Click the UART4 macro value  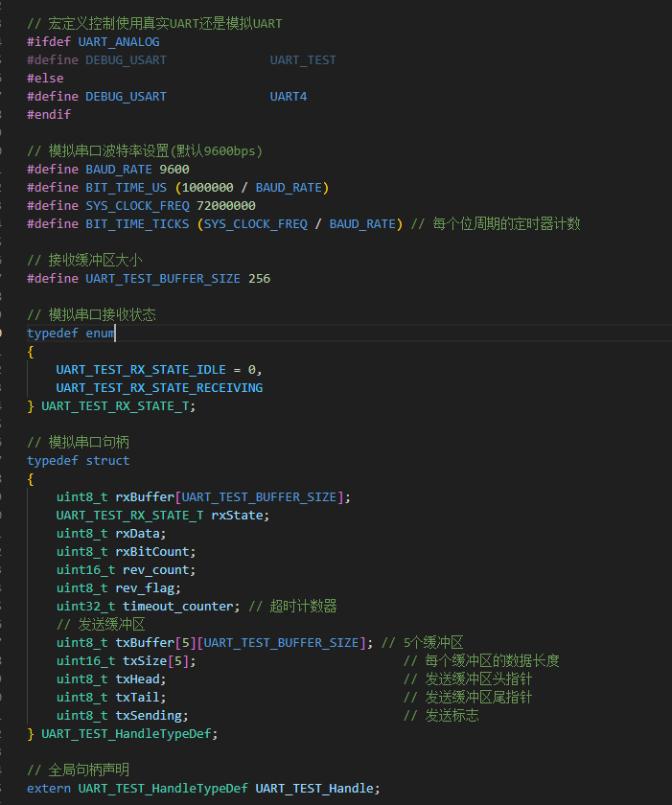point(289,97)
